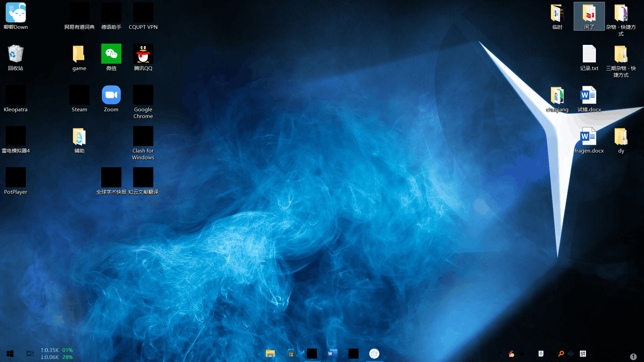The width and height of the screenshot is (644, 362).
Task: Click the Windows Start menu button
Action: point(10,353)
